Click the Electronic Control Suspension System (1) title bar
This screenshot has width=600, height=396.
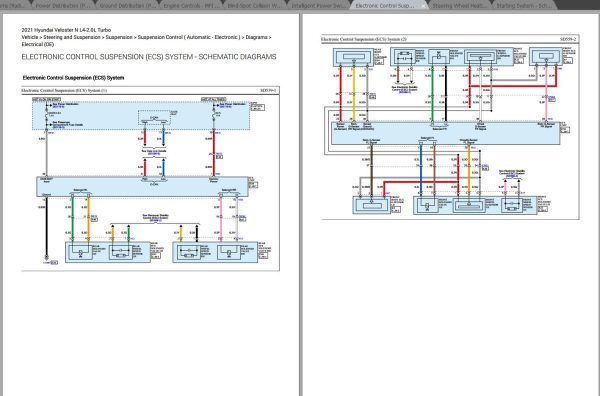pos(150,90)
